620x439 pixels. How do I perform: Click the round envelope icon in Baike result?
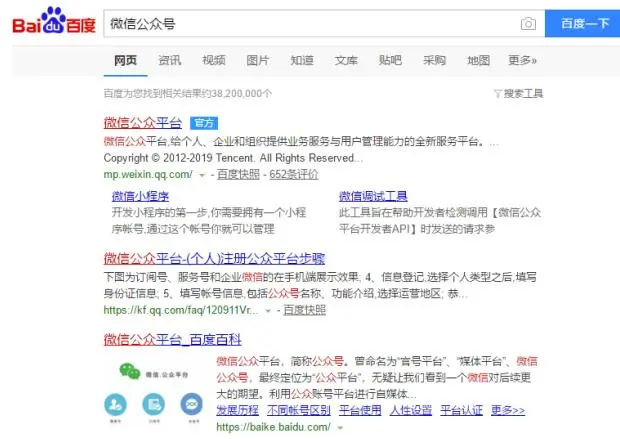click(192, 405)
